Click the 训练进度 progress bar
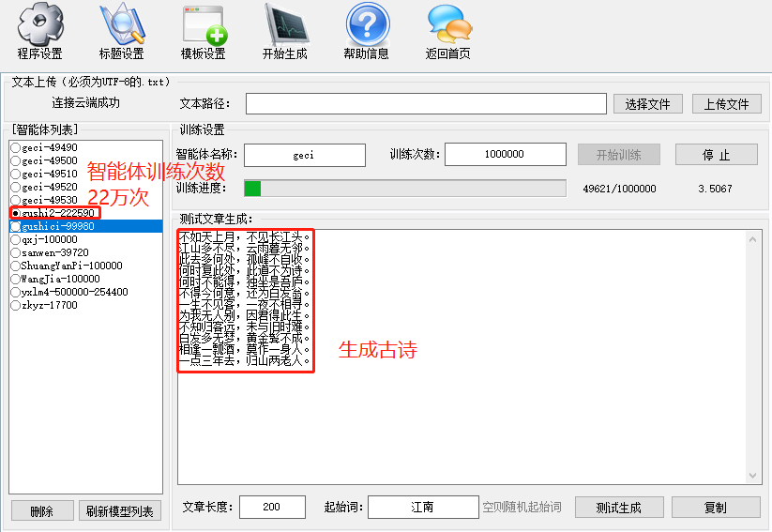Screen dimensions: 772x532 (404, 189)
